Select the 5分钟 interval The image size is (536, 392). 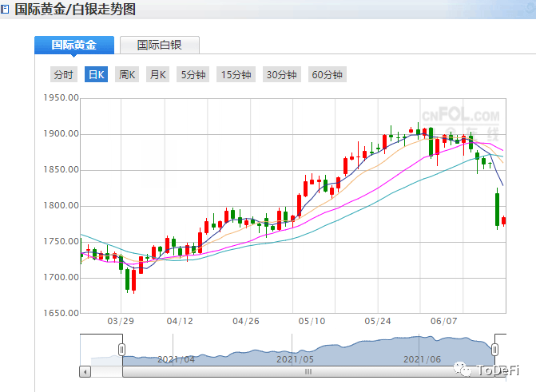[x=193, y=74]
